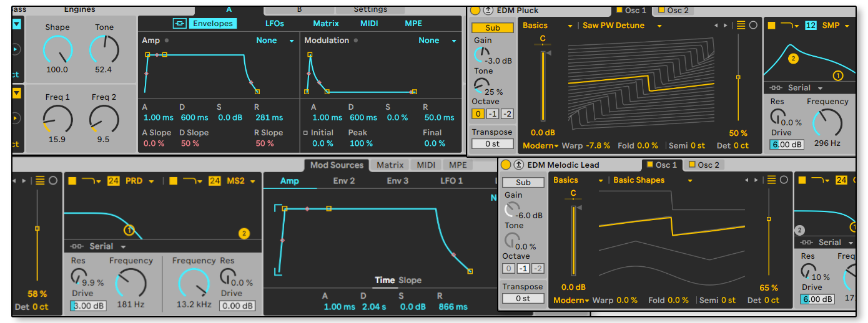Click the EDM Pluck device activator circle
Image resolution: width=868 pixels, height=323 pixels.
[475, 11]
